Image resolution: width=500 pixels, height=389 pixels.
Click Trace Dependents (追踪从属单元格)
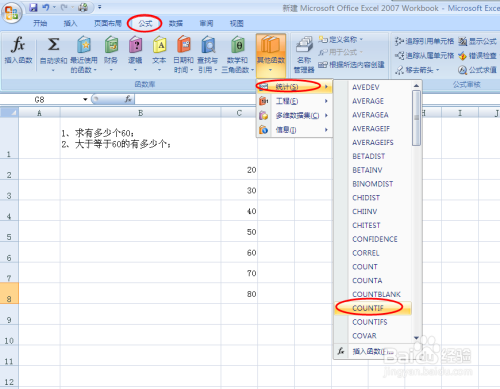[424, 55]
